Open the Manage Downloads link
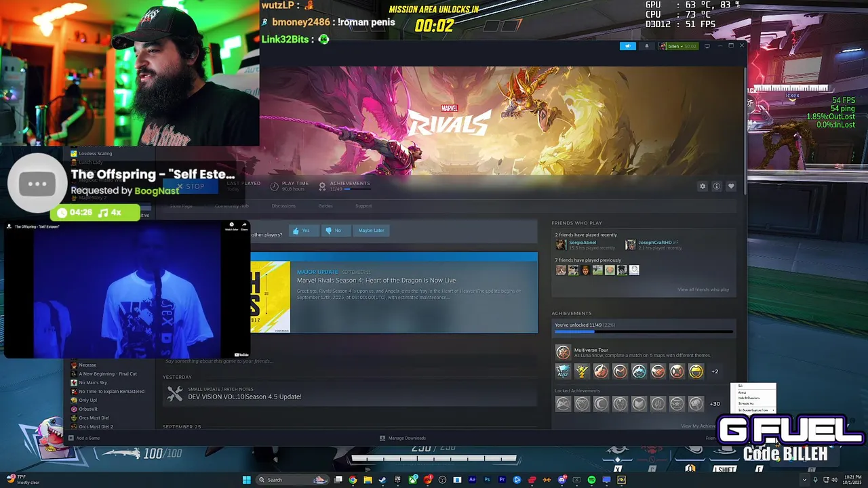The width and height of the screenshot is (868, 488). (403, 438)
